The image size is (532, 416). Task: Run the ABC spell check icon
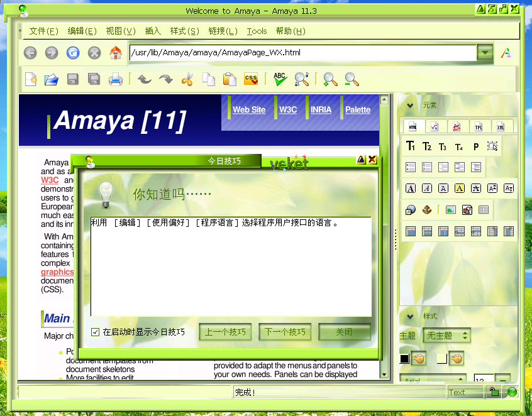point(280,79)
